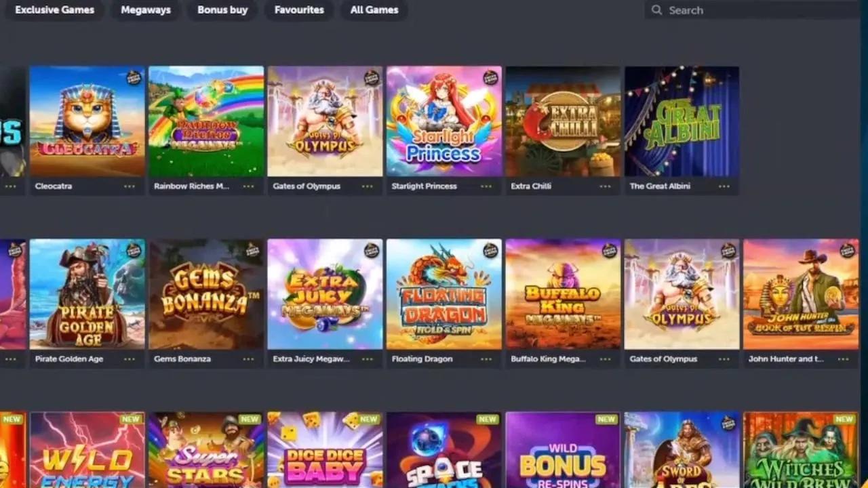Open the three-dot menu for Gems Bonanza
This screenshot has height=488, width=868.
[248, 359]
